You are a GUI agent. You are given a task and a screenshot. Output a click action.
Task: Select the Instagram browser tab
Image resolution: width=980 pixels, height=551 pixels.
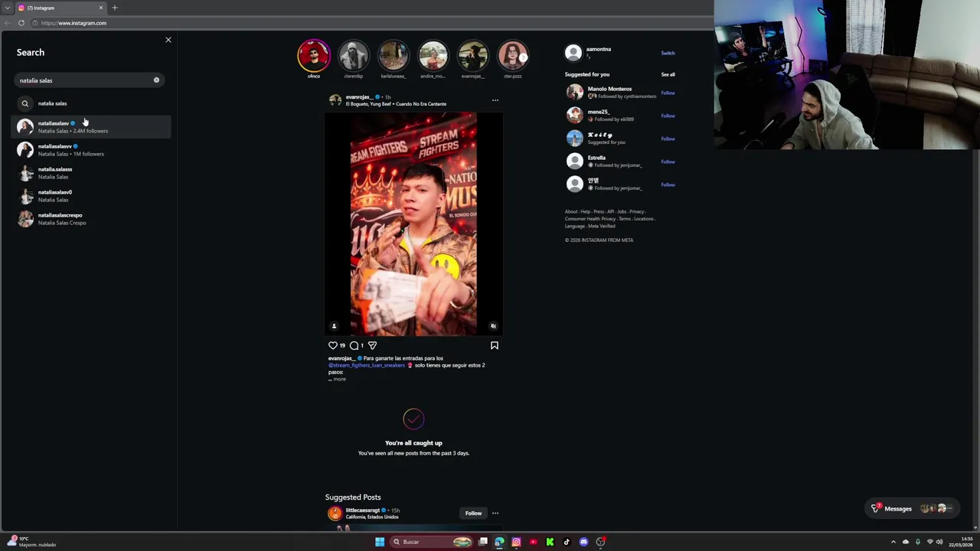pyautogui.click(x=60, y=8)
